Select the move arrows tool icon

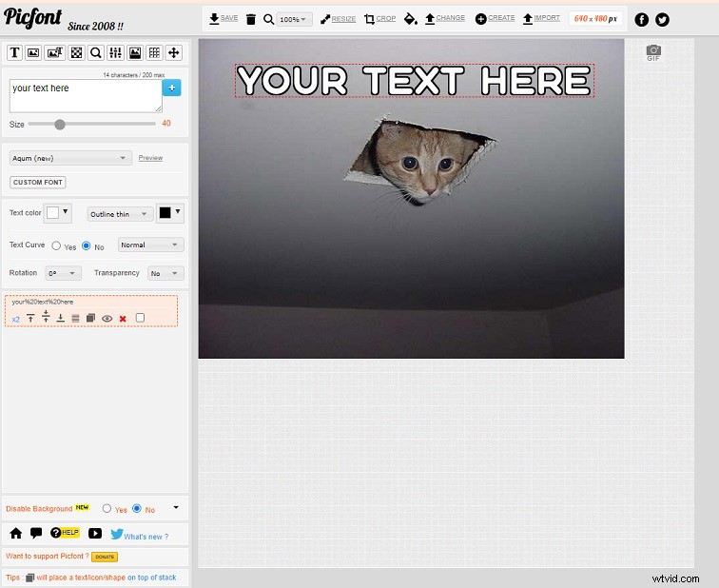[174, 52]
